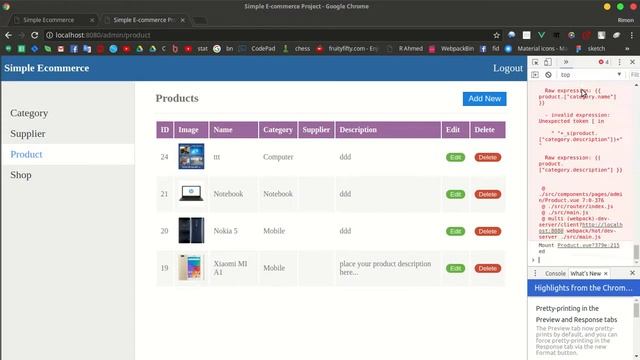The width and height of the screenshot is (640, 360).
Task: Click the Xiaomi MI A1 thumbnail
Action: (191, 268)
